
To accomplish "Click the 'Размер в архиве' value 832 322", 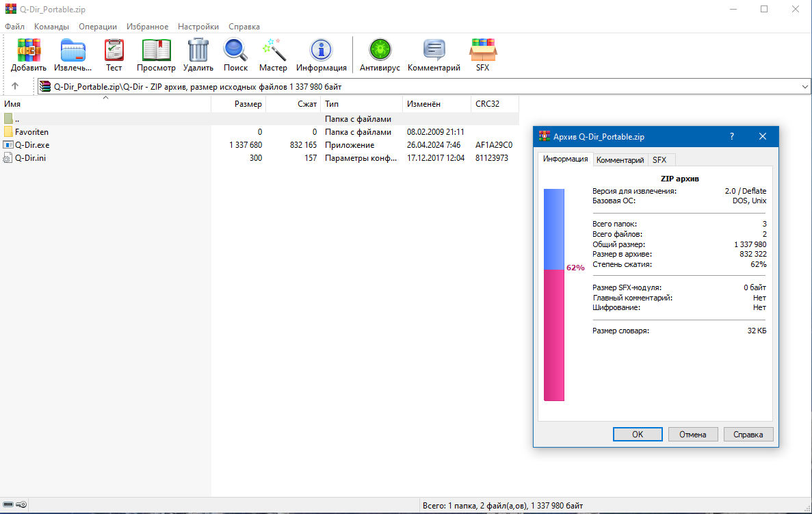I will [753, 255].
